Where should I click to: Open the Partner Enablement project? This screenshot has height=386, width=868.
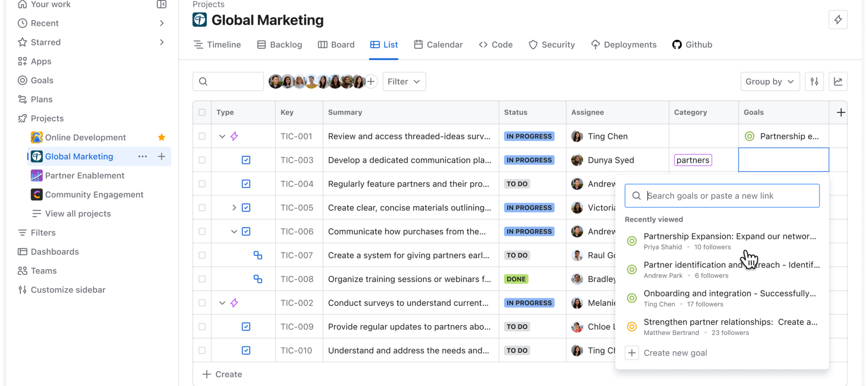[x=78, y=176]
